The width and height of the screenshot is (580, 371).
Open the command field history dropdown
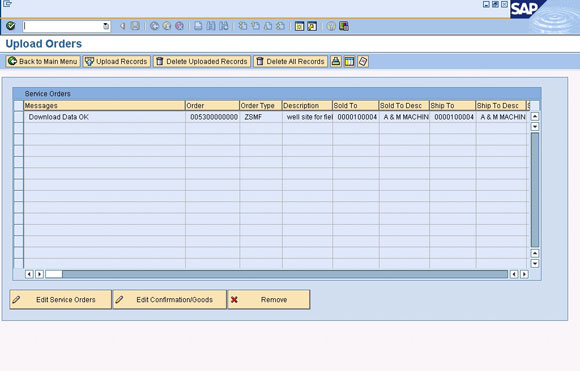coord(106,26)
